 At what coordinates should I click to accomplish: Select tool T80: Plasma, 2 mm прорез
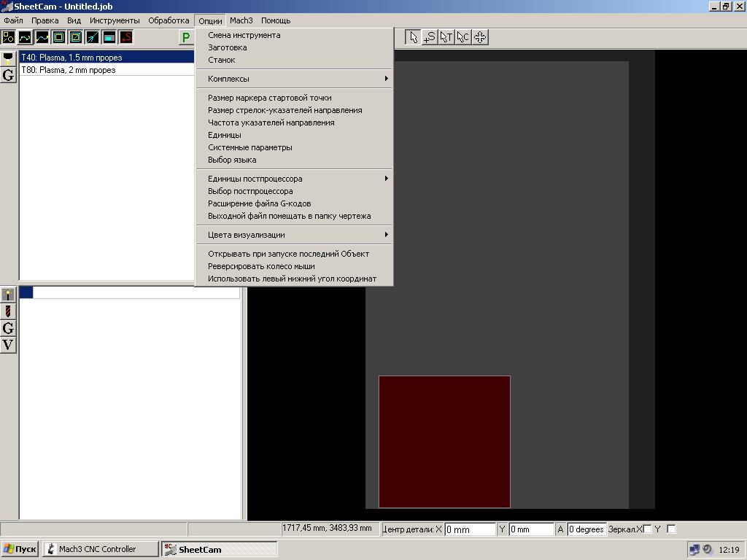click(x=107, y=69)
